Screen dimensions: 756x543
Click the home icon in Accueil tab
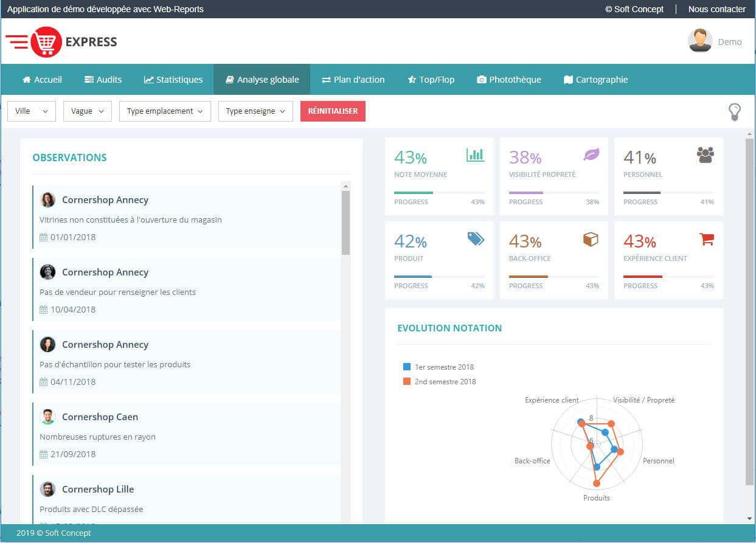coord(26,80)
